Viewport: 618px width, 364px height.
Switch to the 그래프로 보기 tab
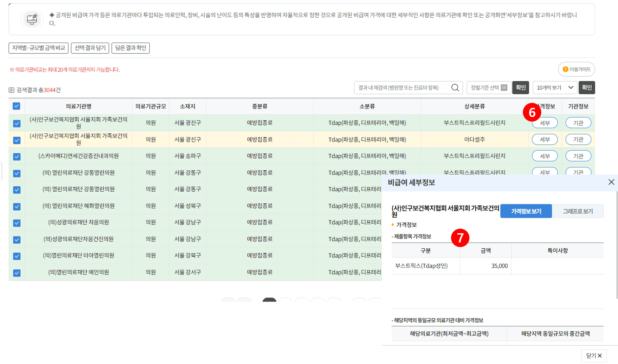578,211
